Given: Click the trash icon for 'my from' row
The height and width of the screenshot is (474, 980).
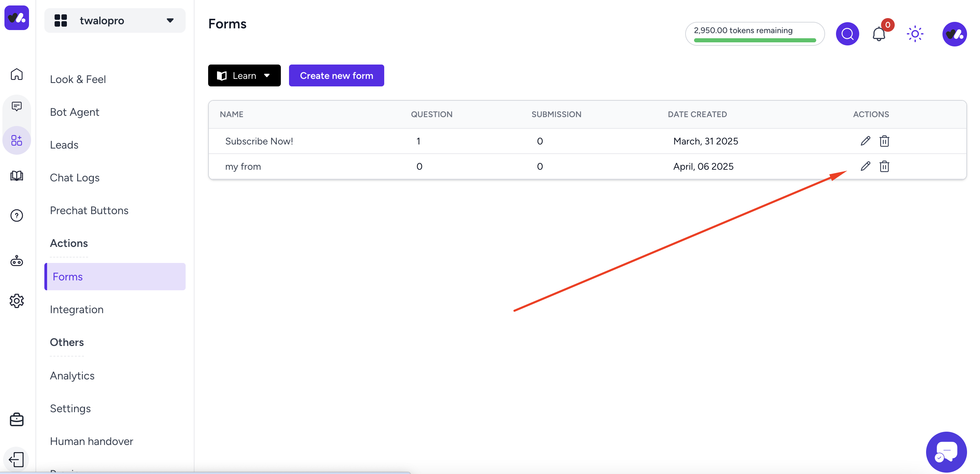Looking at the screenshot, I should coord(884,166).
